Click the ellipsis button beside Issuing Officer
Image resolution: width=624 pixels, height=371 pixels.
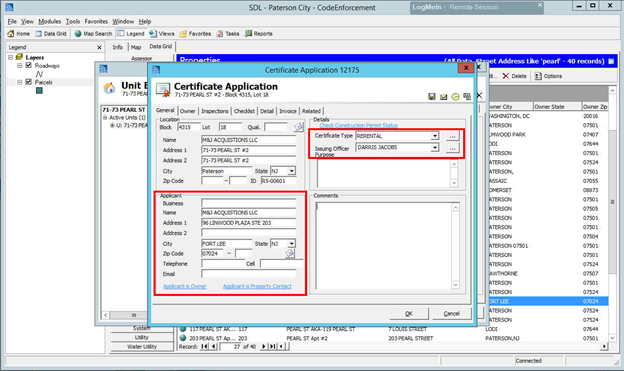coord(452,148)
